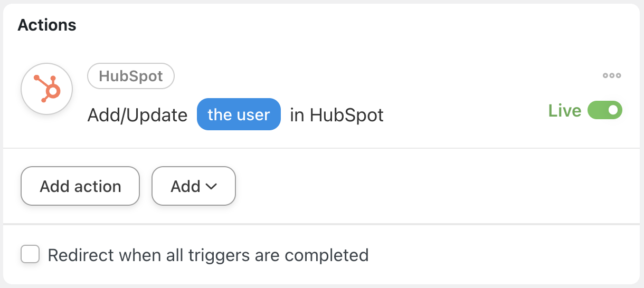Image resolution: width=644 pixels, height=288 pixels.
Task: Click the green Live status label
Action: (x=565, y=111)
